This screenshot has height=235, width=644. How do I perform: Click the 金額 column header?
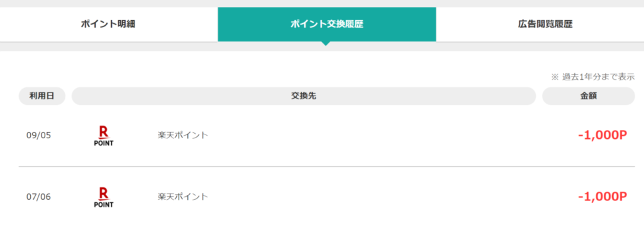(589, 96)
